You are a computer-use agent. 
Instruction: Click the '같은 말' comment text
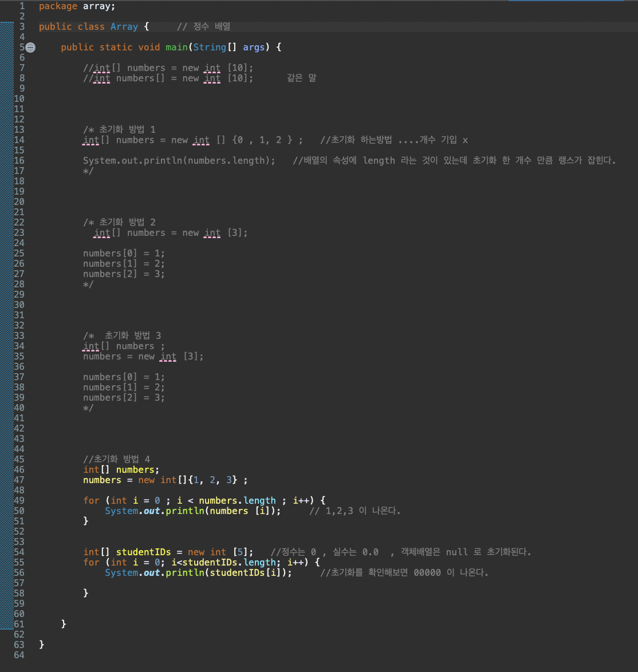[x=301, y=78]
